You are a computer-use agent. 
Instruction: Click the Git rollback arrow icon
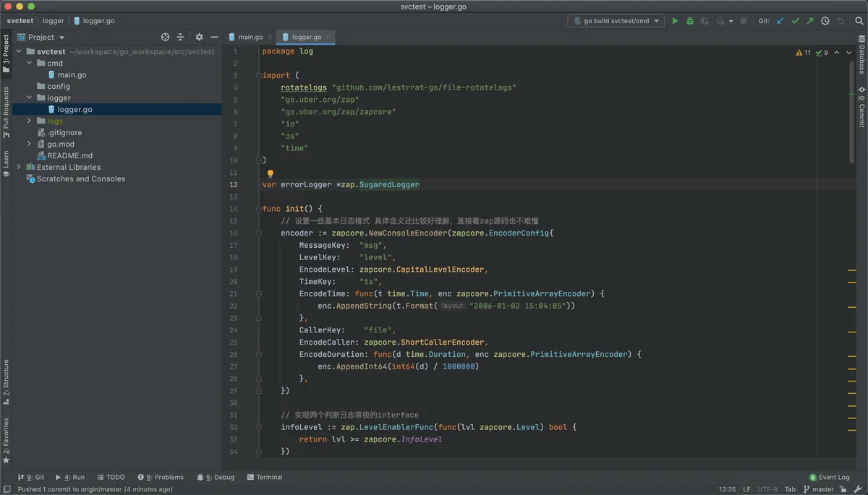point(841,21)
